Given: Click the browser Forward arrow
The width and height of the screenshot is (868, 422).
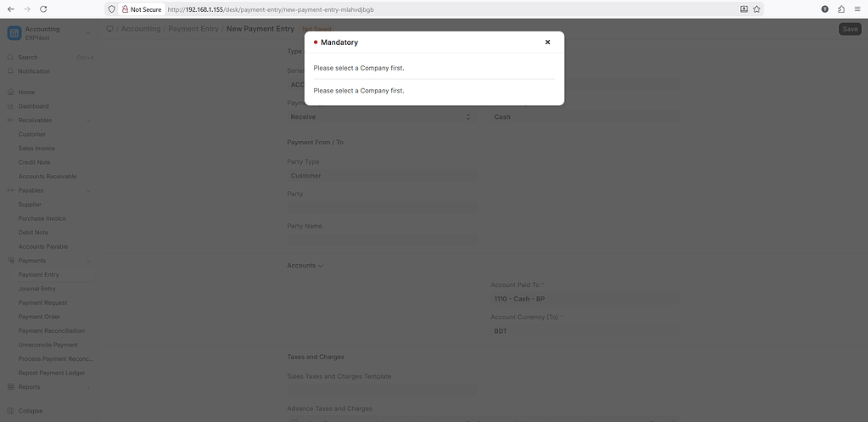Looking at the screenshot, I should click(x=27, y=8).
